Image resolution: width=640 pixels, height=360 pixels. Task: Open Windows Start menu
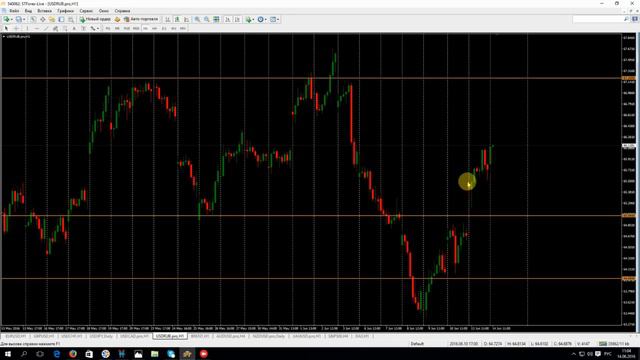click(8, 354)
